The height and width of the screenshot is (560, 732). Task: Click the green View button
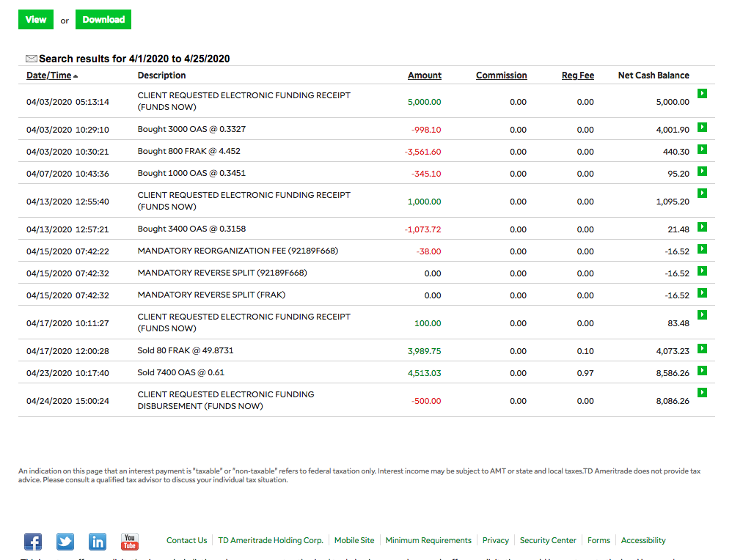pos(36,20)
